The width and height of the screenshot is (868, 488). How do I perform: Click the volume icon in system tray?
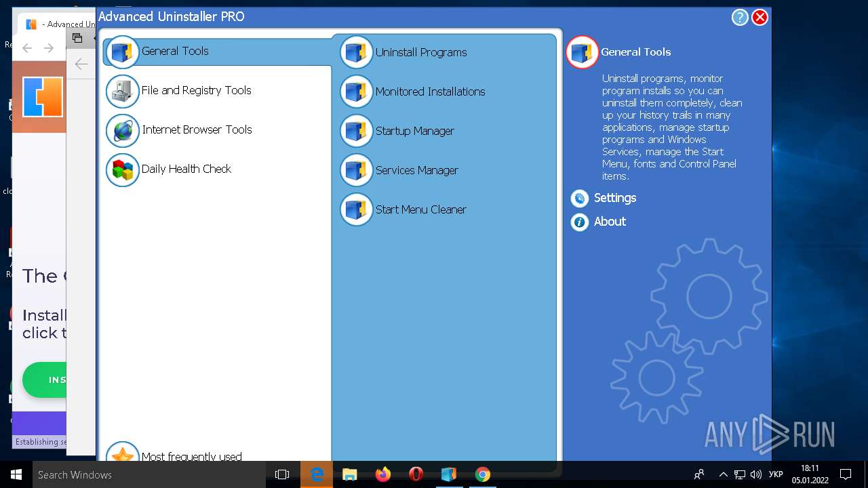tap(756, 474)
